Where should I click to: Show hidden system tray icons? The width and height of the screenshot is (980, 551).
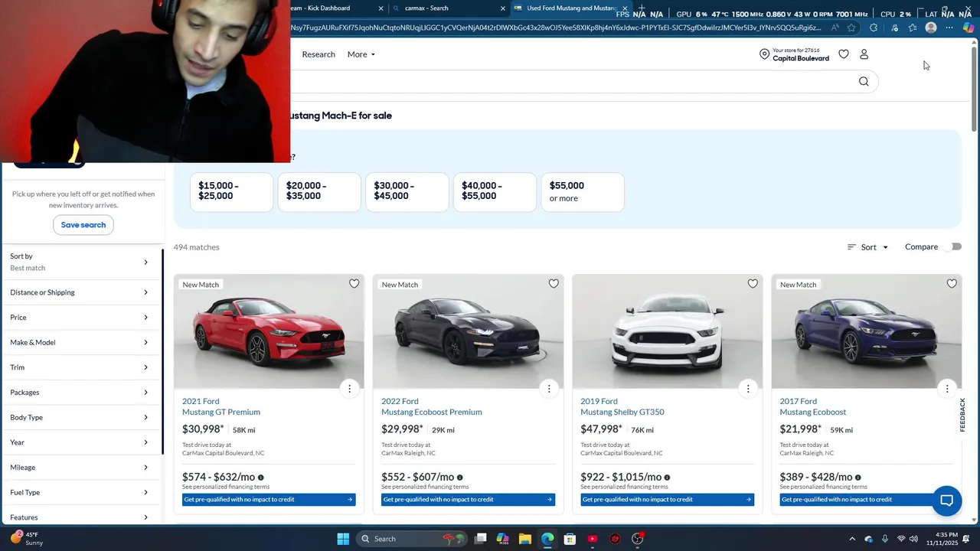coord(852,539)
